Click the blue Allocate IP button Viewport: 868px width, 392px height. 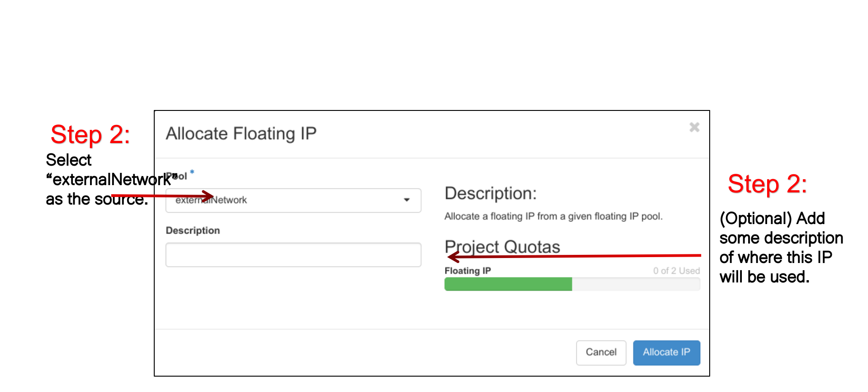point(666,353)
